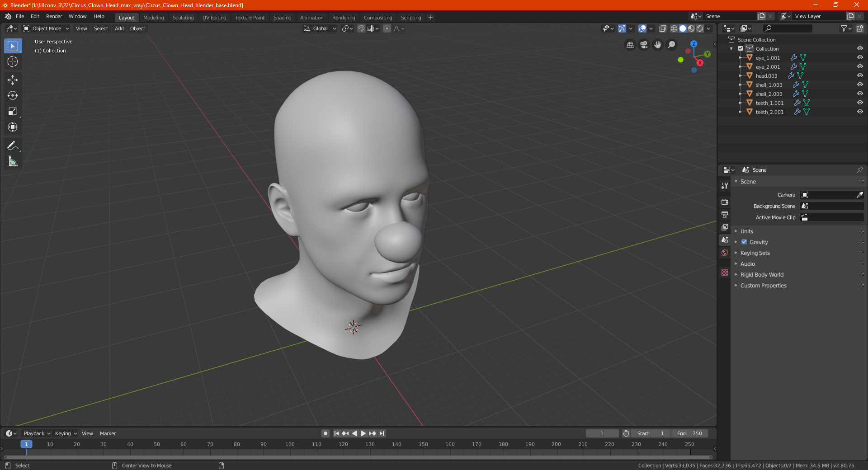Image resolution: width=868 pixels, height=470 pixels.
Task: Open the pivot point dropdown
Action: [x=347, y=28]
